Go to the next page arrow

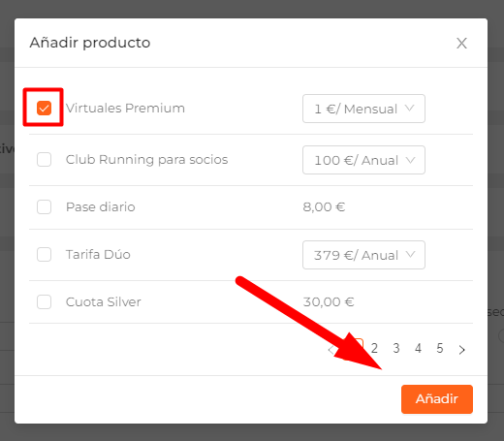tap(462, 349)
